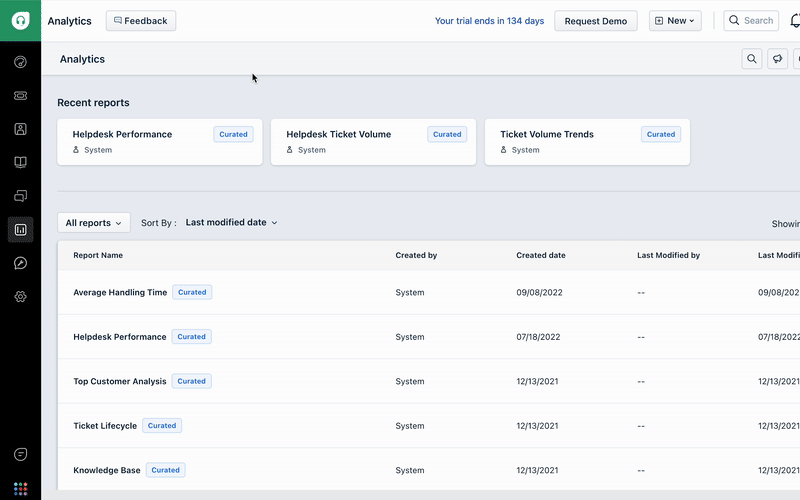The width and height of the screenshot is (800, 500).
Task: Click Curated badge on Knowledge Base row
Action: click(x=165, y=470)
